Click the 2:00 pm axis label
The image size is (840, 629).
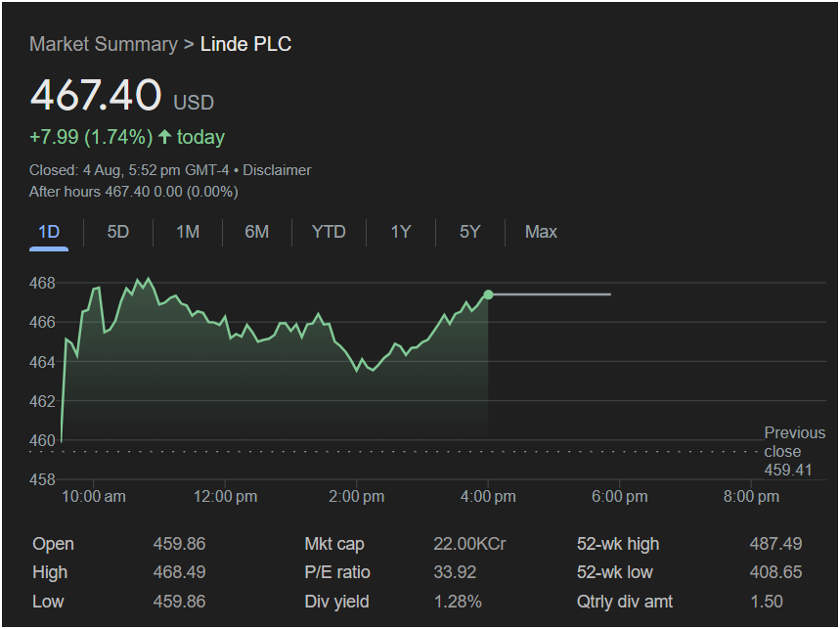[x=357, y=497]
